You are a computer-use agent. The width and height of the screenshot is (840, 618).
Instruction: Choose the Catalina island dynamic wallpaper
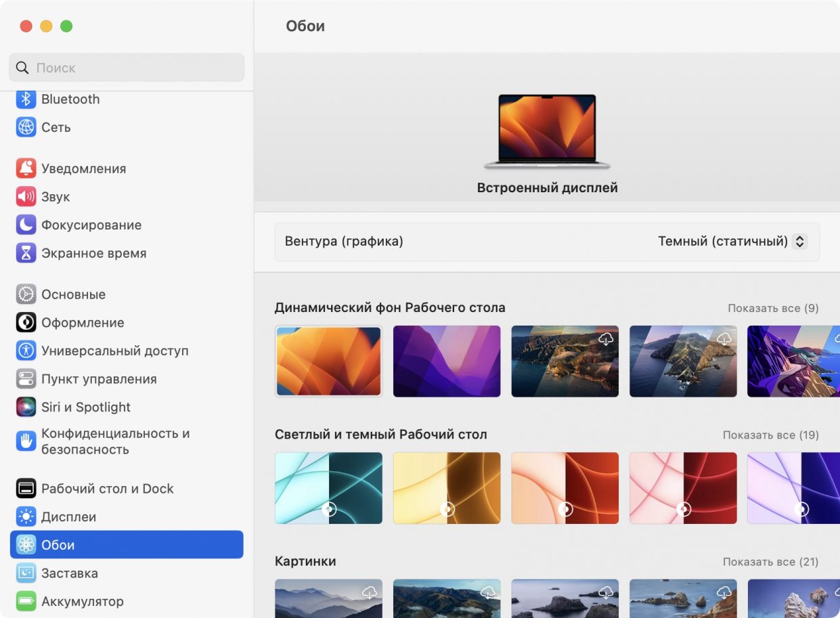tap(683, 361)
